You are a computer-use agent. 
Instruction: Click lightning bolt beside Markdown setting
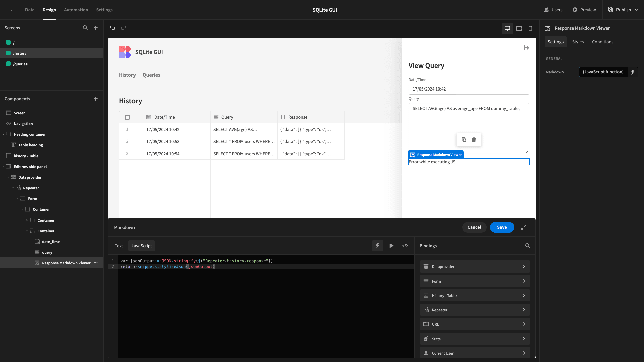click(x=633, y=72)
